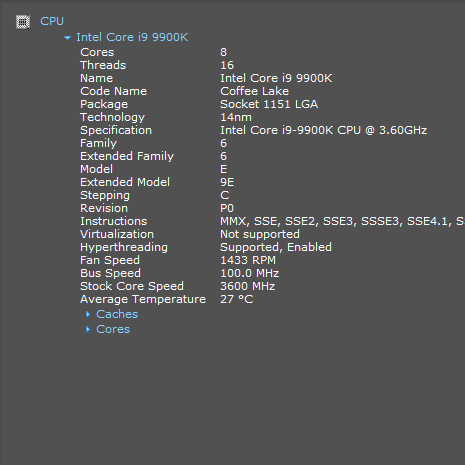Select the Cores value 8
The width and height of the screenshot is (465, 465).
pyautogui.click(x=223, y=52)
